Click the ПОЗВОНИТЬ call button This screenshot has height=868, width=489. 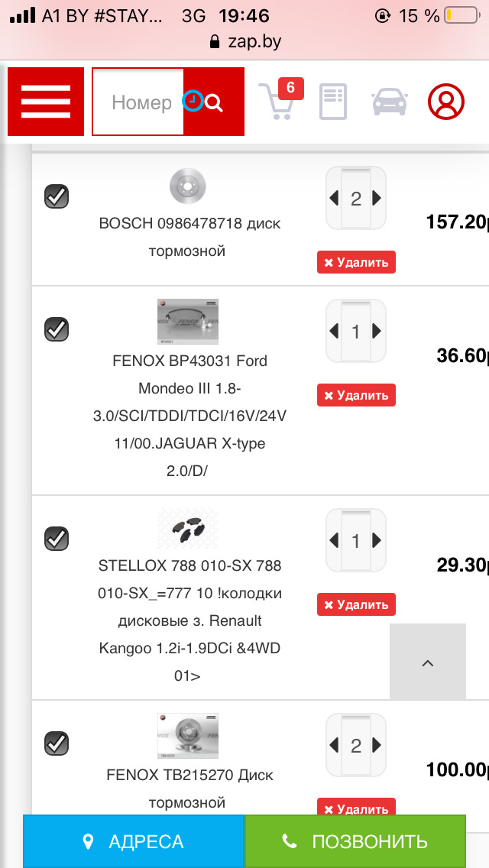coord(355,841)
